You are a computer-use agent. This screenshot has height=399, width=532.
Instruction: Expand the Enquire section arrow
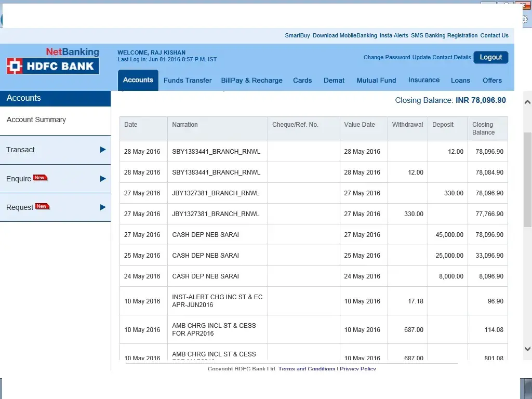click(x=103, y=179)
